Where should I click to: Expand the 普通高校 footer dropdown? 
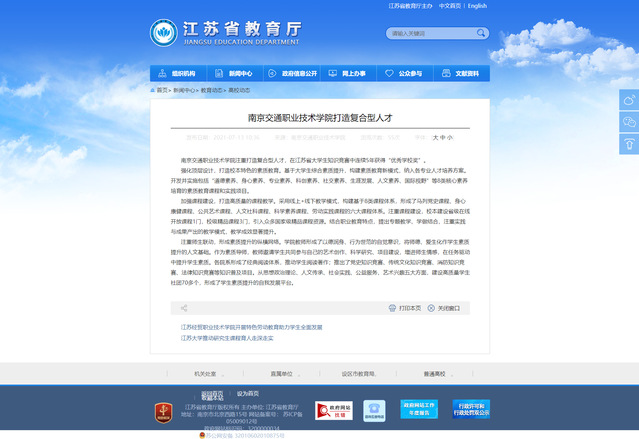[441, 373]
